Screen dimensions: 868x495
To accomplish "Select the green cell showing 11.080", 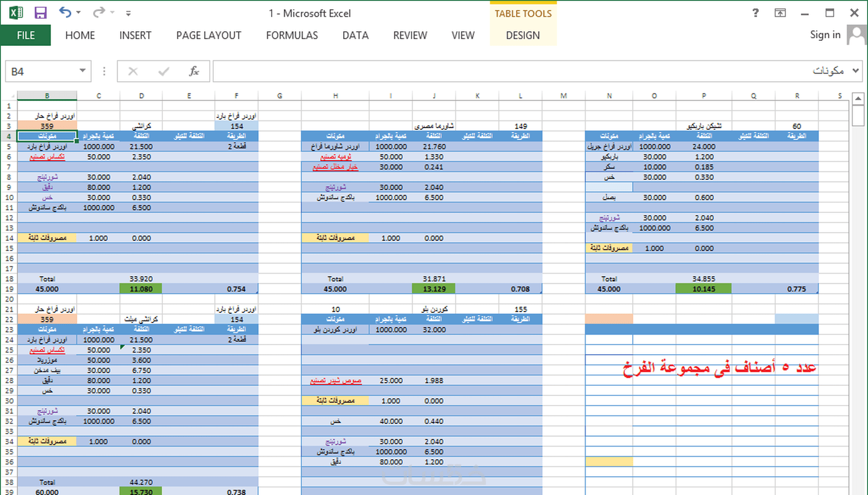I will point(141,289).
